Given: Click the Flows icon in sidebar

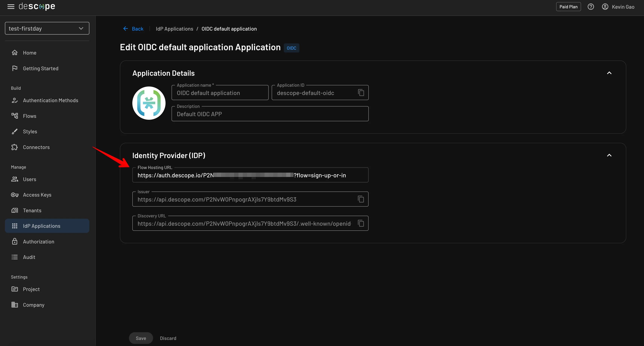Looking at the screenshot, I should (15, 116).
